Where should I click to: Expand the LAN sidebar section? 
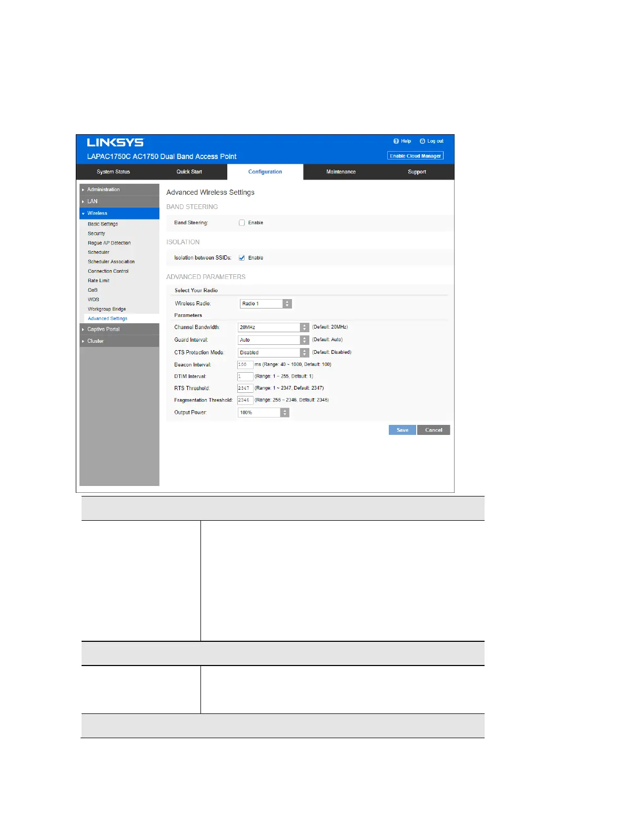(x=119, y=201)
